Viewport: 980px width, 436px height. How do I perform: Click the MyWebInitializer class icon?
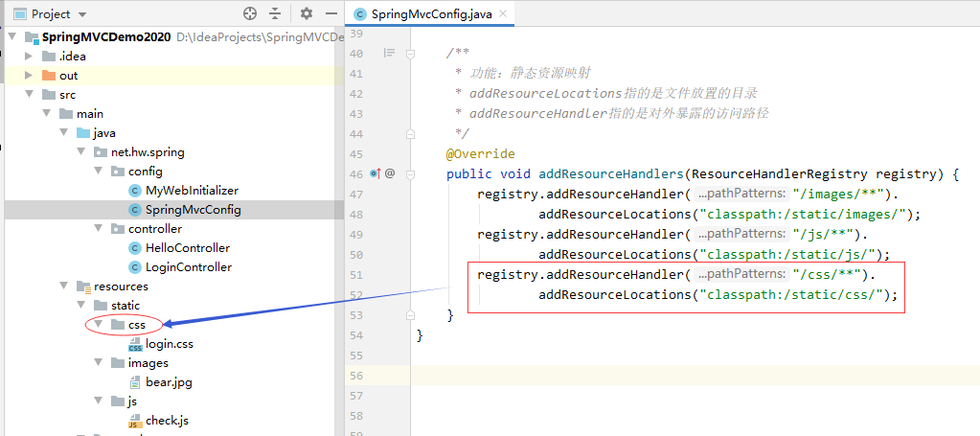(134, 190)
